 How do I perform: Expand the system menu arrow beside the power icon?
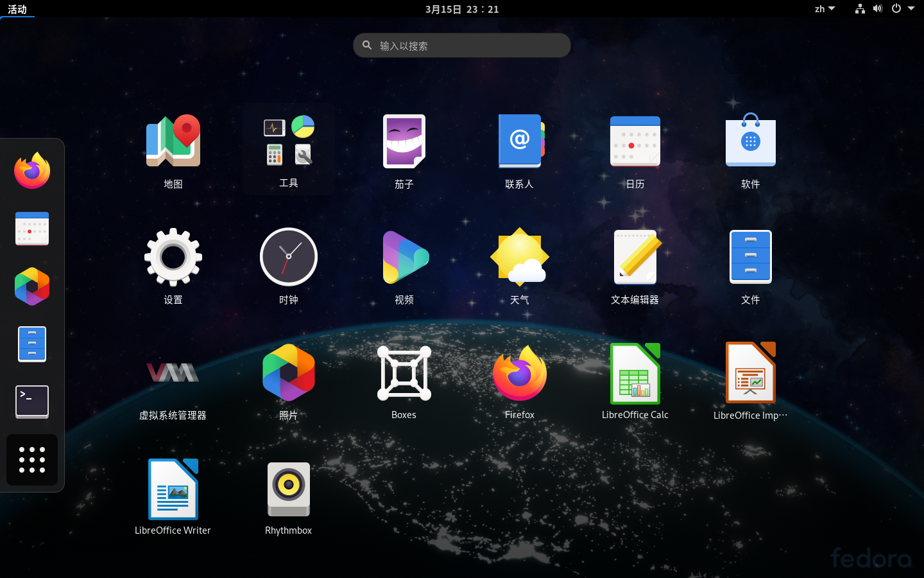(x=911, y=9)
